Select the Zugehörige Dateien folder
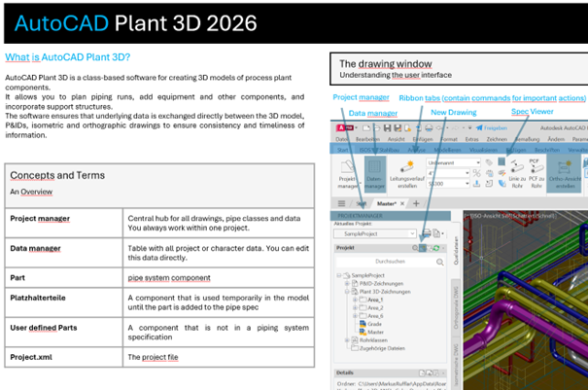The width and height of the screenshot is (588, 390). point(378,348)
